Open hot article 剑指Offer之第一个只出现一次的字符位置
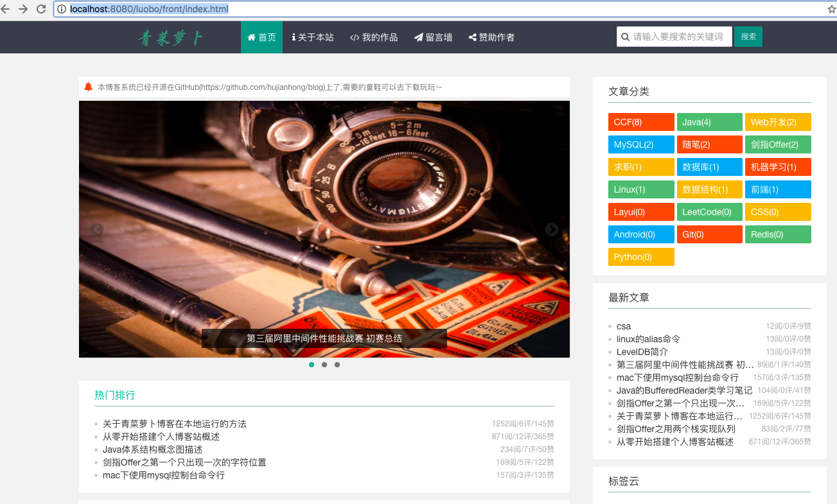This screenshot has width=837, height=504. coord(184,462)
